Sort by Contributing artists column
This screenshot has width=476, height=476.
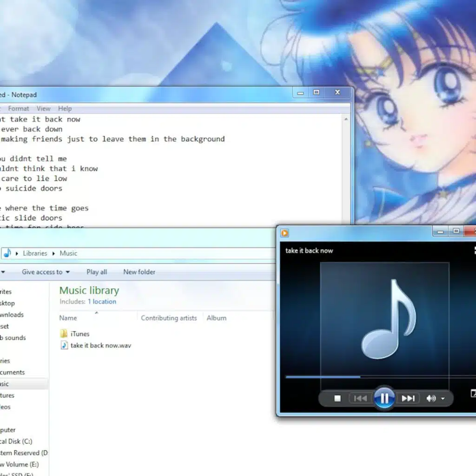click(x=169, y=318)
